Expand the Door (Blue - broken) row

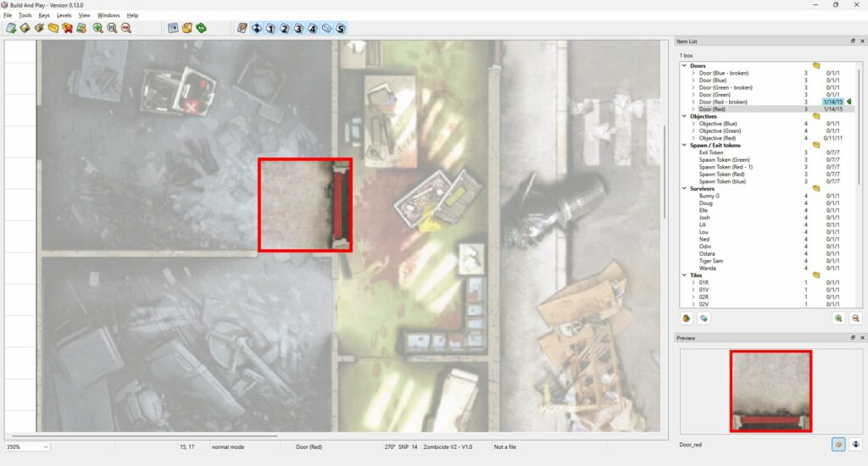tap(693, 73)
